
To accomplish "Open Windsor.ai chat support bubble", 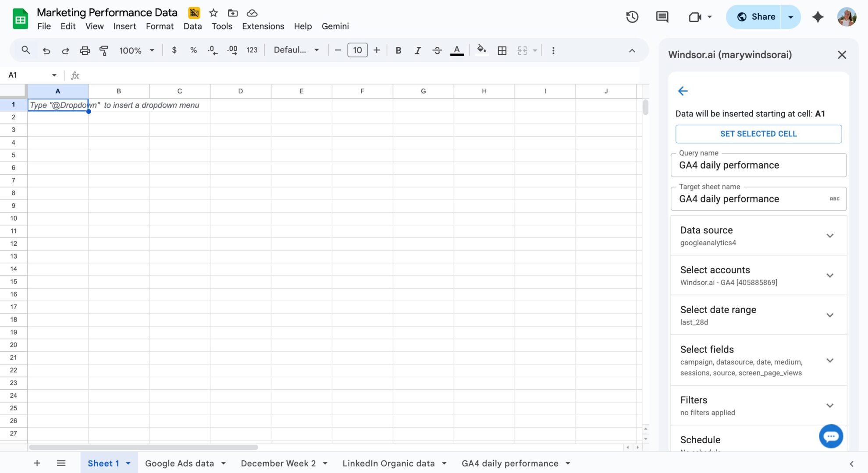I will pos(831,436).
